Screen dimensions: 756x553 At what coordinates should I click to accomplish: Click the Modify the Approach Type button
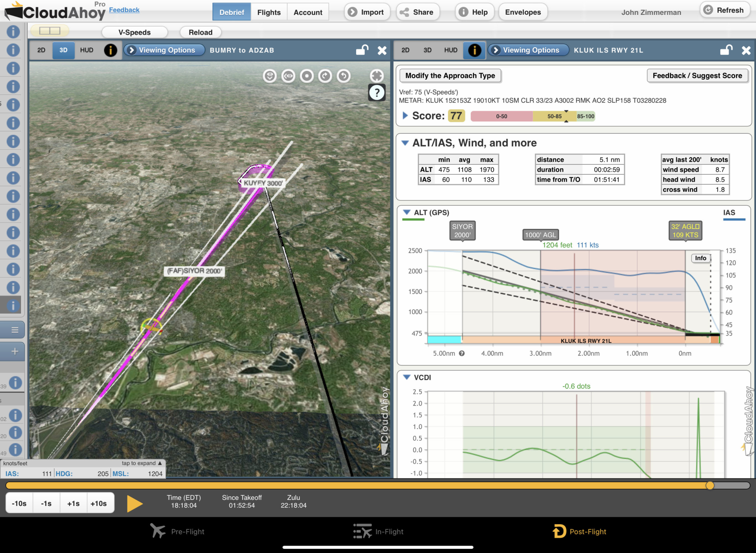tap(450, 76)
